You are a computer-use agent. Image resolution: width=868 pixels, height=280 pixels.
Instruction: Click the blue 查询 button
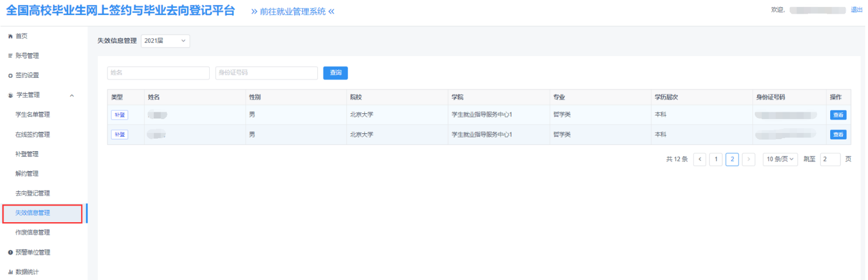(x=336, y=73)
